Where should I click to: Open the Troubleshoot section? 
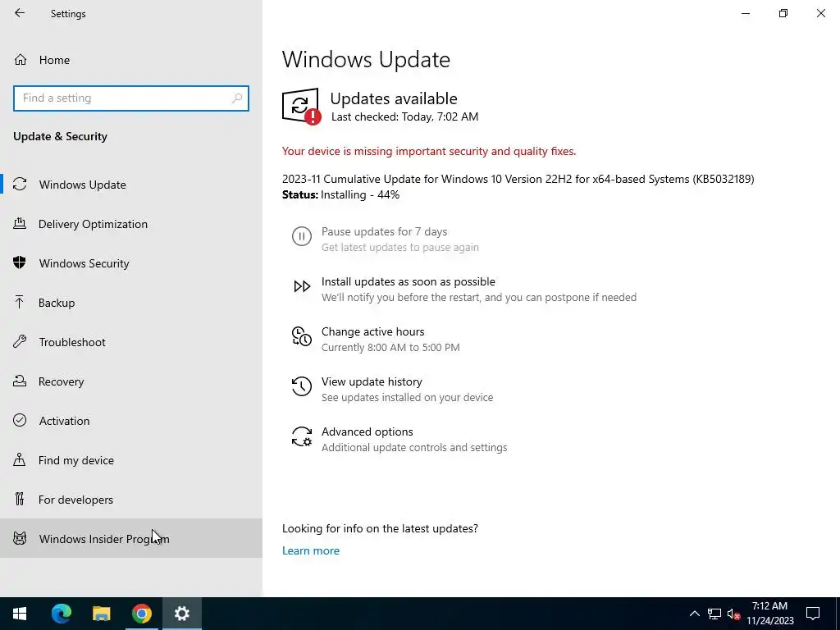130,342
